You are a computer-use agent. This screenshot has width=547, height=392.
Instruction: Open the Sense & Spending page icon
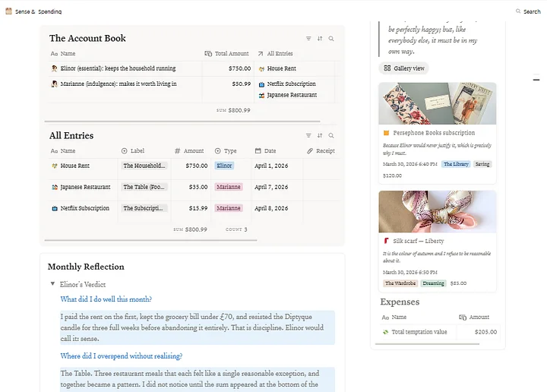pyautogui.click(x=8, y=11)
